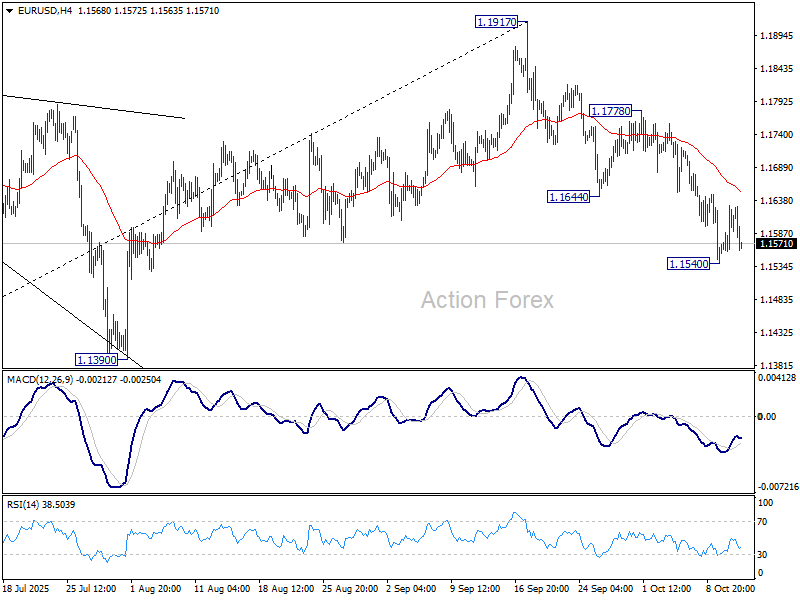Click the 1.13900 bottom price label

(98, 359)
